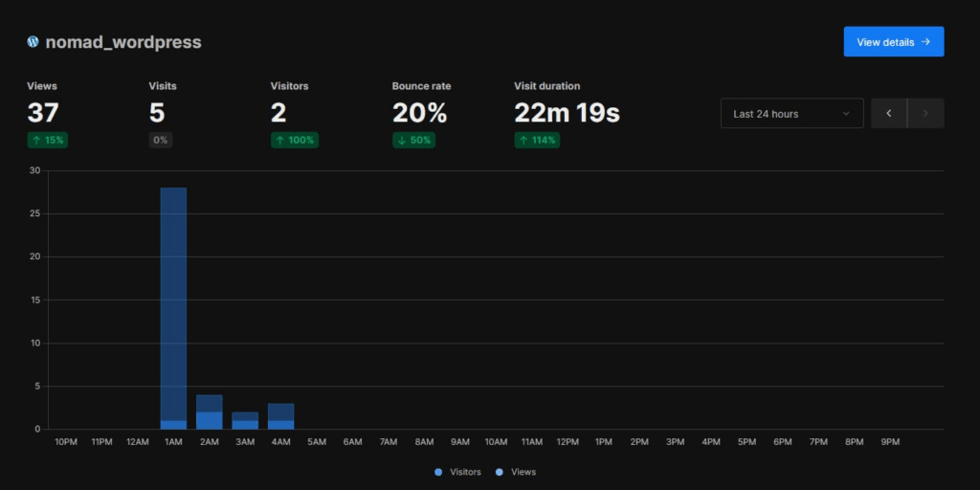Toggle the Visitors legend series
Viewport: 980px width, 490px height.
click(x=457, y=472)
